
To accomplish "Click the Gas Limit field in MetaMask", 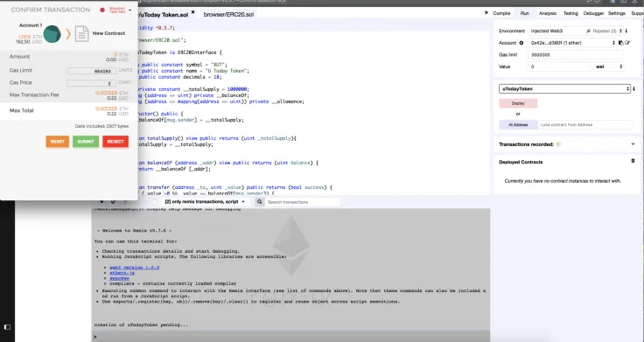I will (91, 71).
